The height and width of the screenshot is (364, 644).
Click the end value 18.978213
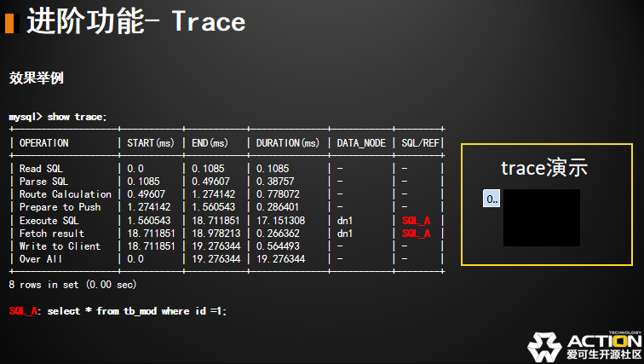216,234
